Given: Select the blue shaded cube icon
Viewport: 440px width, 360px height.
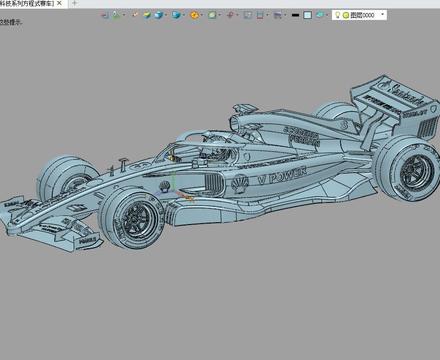Looking at the screenshot, I should [x=158, y=15].
